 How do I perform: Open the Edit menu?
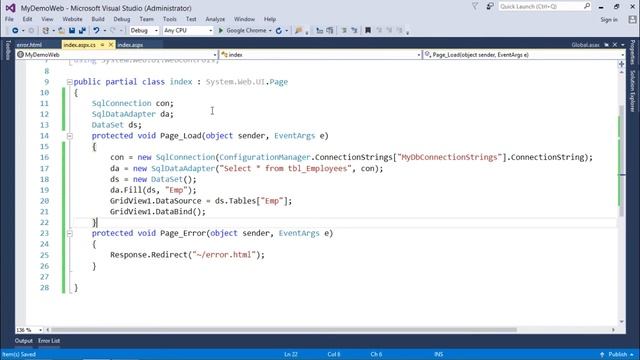tap(27, 19)
